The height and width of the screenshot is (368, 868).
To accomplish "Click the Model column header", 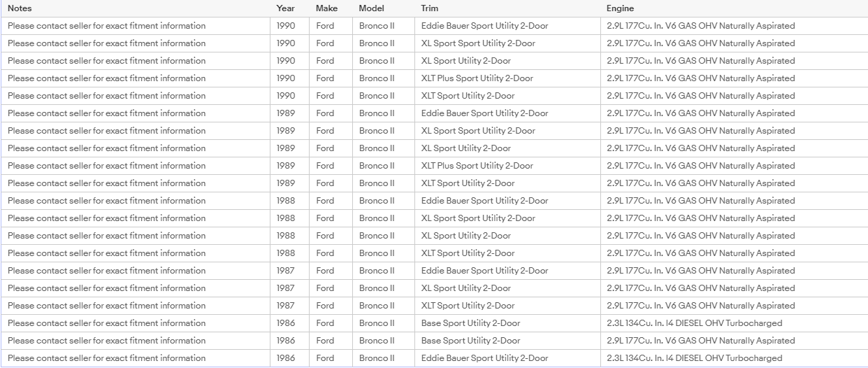I will click(x=372, y=8).
